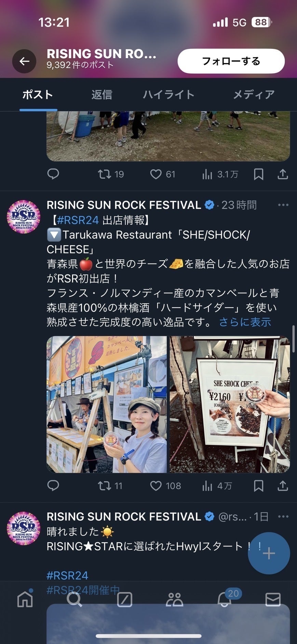Viewport: 297px width, 644px height.
Task: Like the post with 108 likes
Action: click(x=165, y=486)
